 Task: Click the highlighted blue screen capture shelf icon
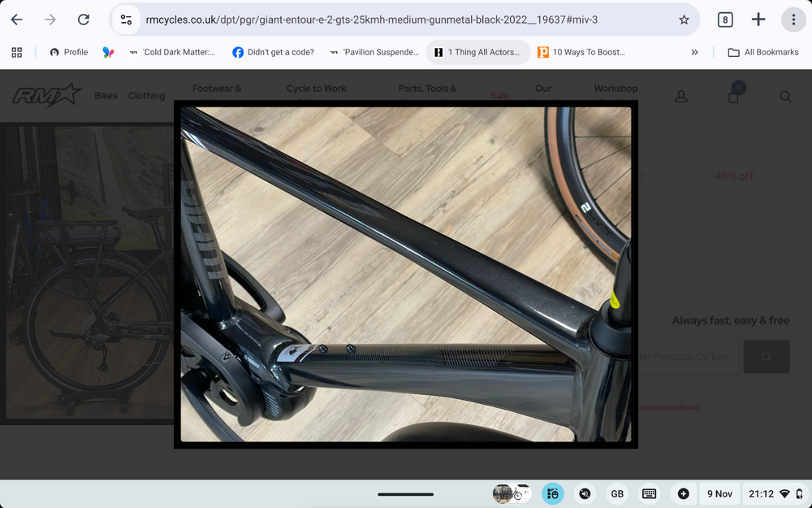pos(553,493)
